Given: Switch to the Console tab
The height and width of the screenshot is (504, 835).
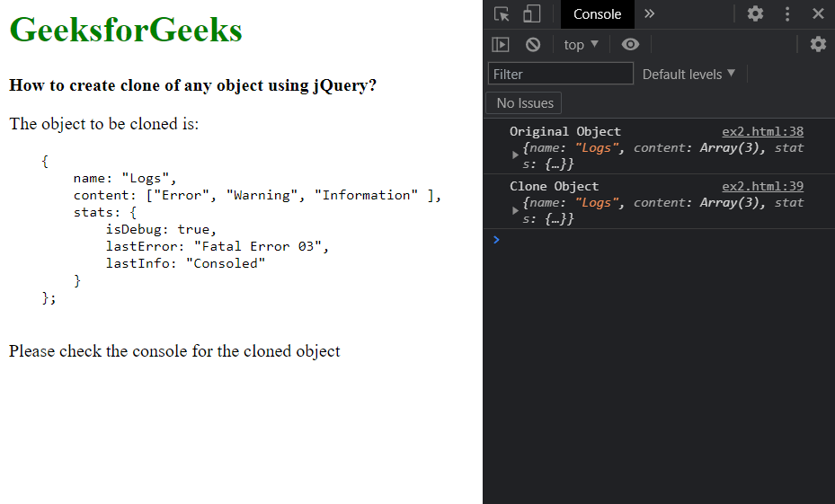Looking at the screenshot, I should (x=597, y=14).
